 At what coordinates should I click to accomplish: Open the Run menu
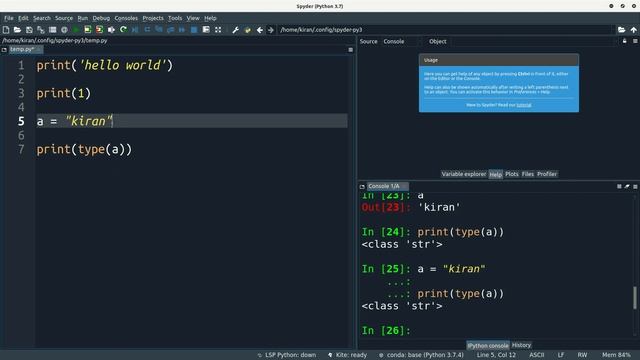pyautogui.click(x=82, y=18)
